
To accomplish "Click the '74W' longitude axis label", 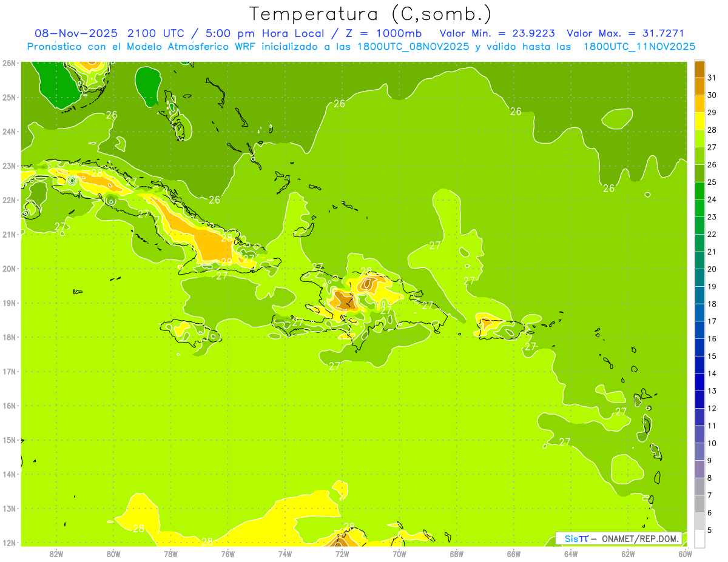I will coord(285,554).
